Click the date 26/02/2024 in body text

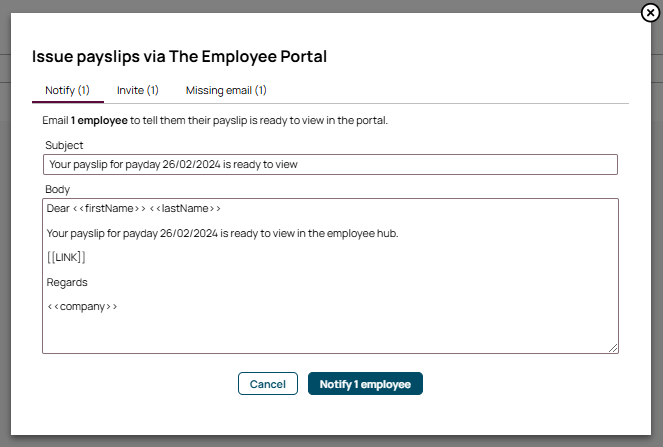tap(189, 233)
